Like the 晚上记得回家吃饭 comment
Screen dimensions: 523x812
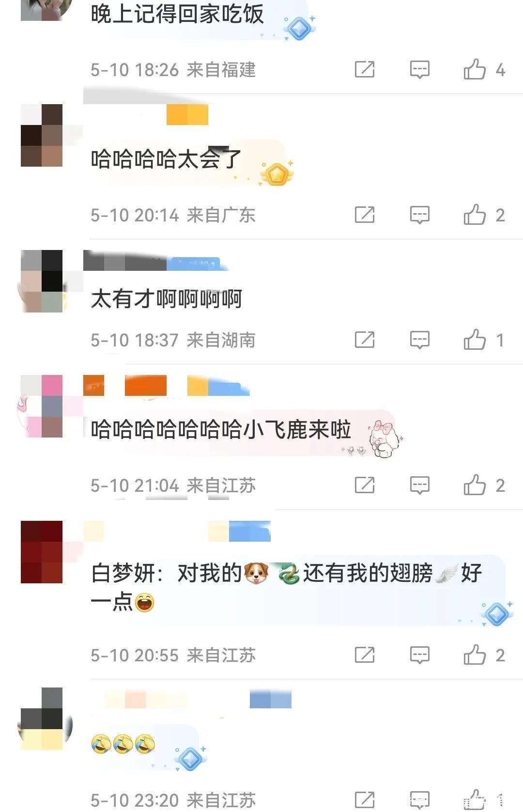(x=475, y=69)
